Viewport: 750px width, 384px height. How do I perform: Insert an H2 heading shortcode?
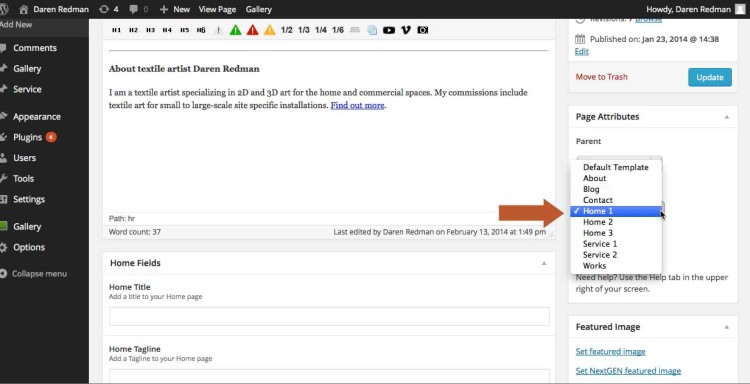pyautogui.click(x=133, y=30)
